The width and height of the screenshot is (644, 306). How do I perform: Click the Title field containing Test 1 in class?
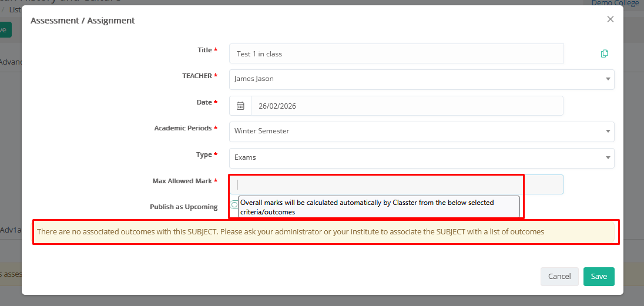coord(396,53)
